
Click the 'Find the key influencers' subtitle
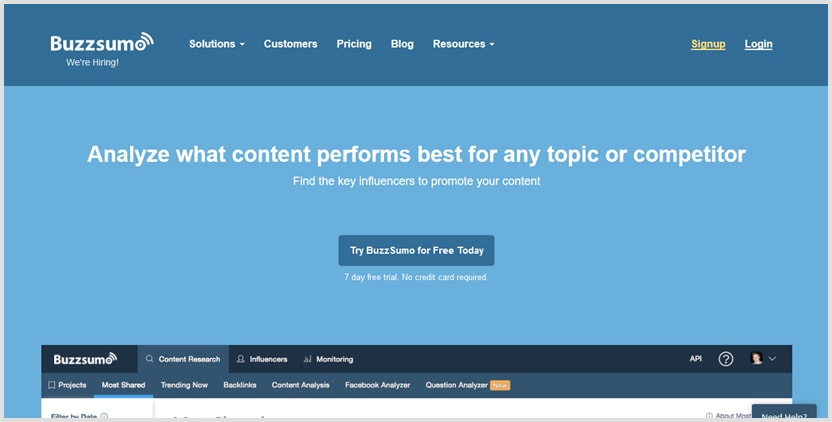417,181
